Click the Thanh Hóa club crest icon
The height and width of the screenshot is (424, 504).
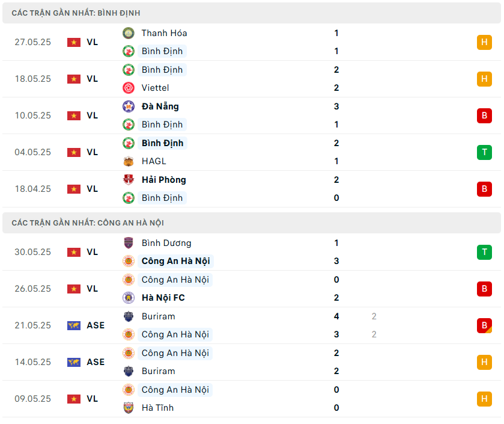pos(129,33)
